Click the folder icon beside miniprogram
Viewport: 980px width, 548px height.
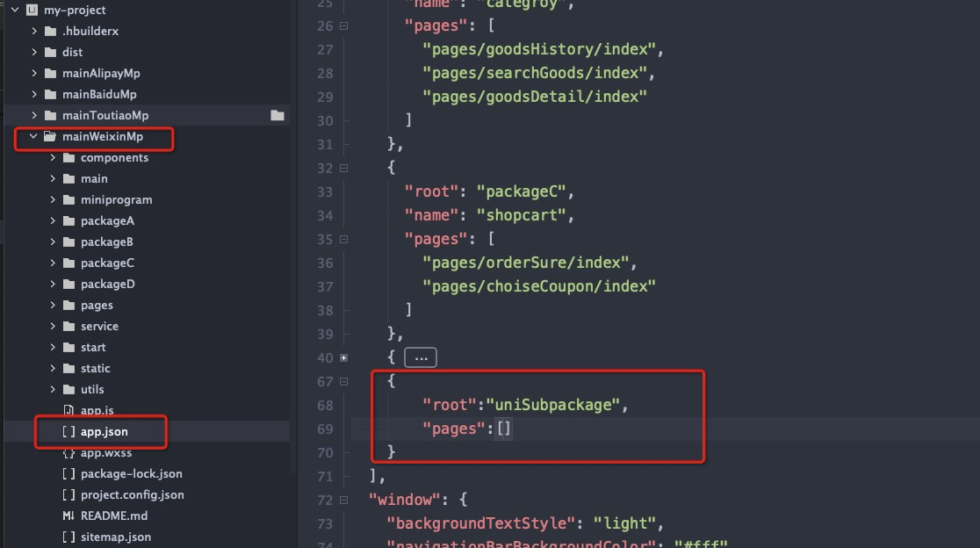tap(69, 200)
